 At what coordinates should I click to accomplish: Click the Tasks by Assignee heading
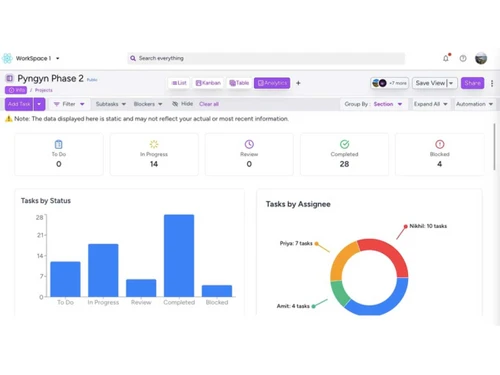coord(298,204)
